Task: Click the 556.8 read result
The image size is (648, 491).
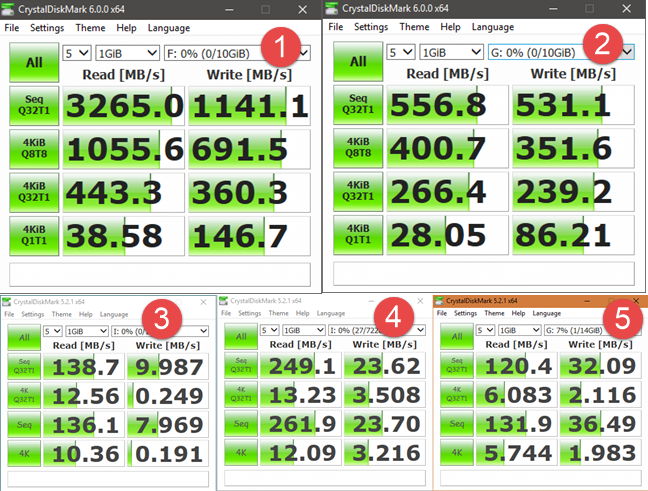Action: (x=448, y=105)
